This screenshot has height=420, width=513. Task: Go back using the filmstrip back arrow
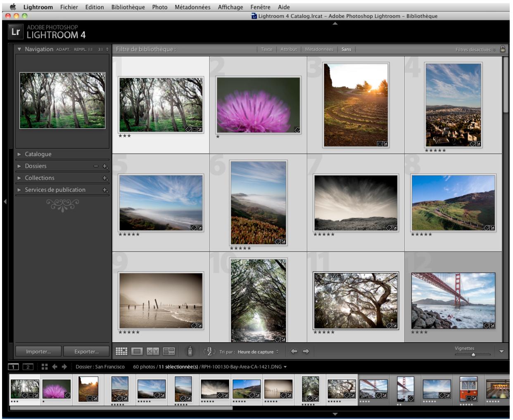point(55,367)
